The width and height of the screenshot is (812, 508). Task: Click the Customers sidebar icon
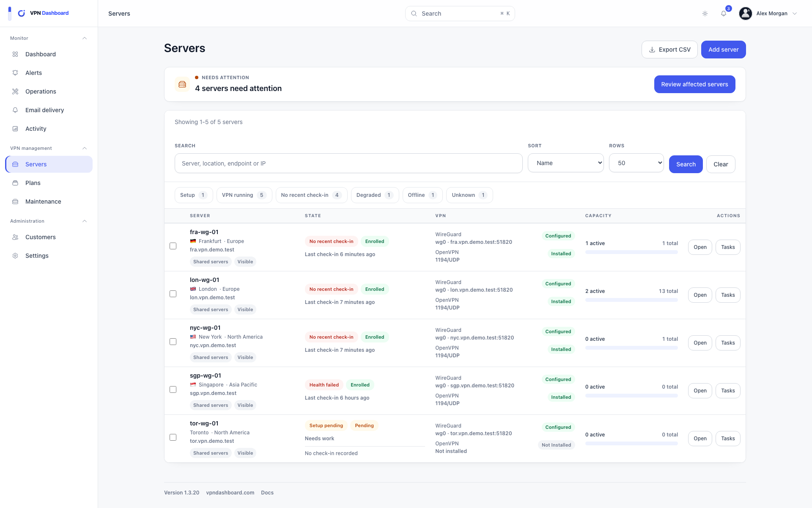coord(15,237)
